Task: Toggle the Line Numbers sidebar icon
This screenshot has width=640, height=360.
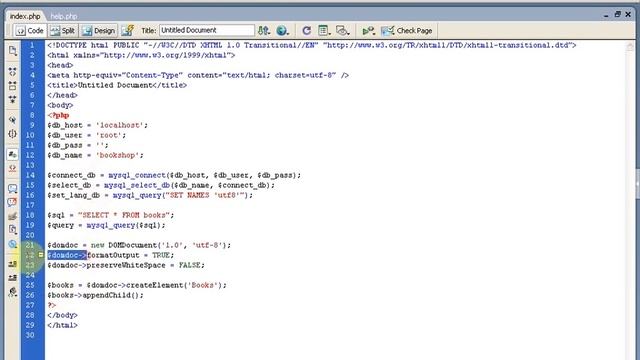Action: 13,154
